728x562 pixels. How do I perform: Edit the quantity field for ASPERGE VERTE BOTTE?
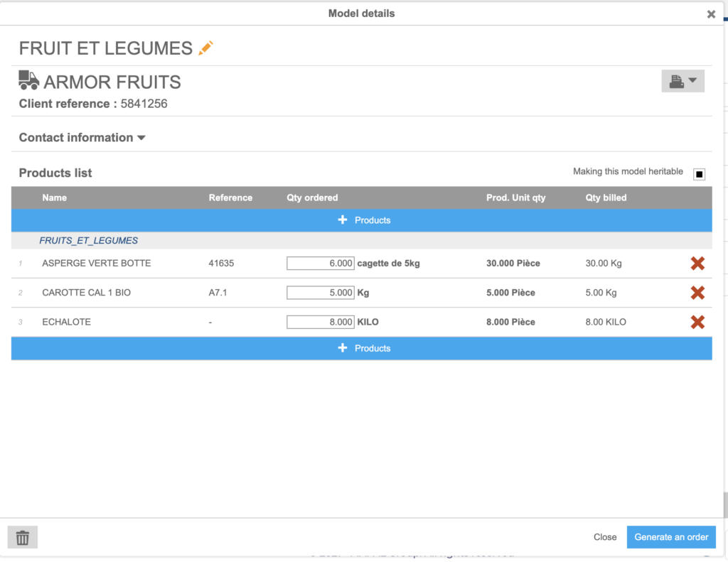pyautogui.click(x=320, y=264)
